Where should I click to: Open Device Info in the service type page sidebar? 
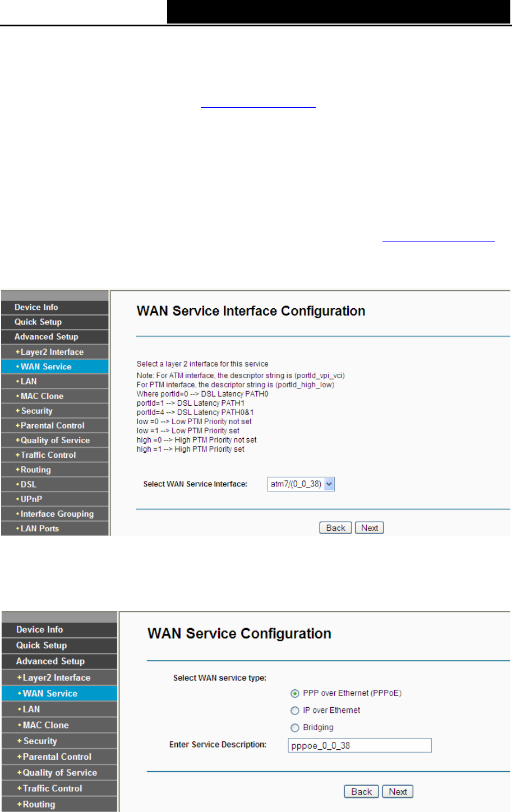(59, 629)
